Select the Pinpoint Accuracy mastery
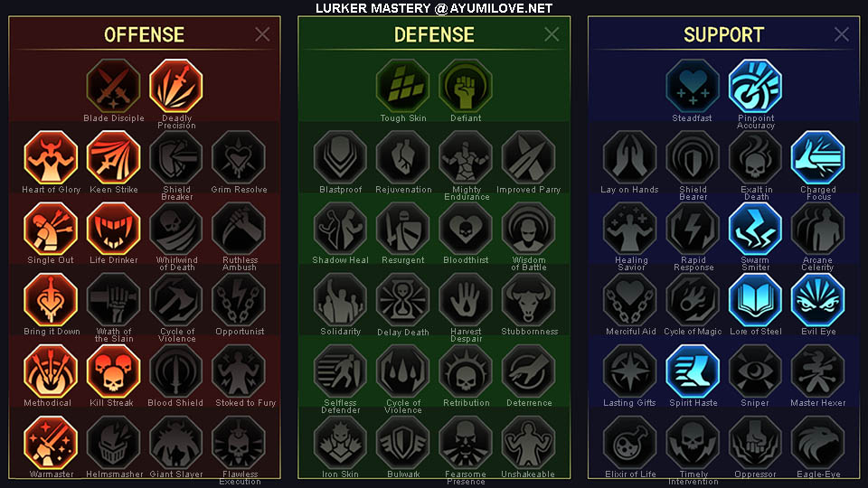The height and width of the screenshot is (488, 868). [x=756, y=86]
